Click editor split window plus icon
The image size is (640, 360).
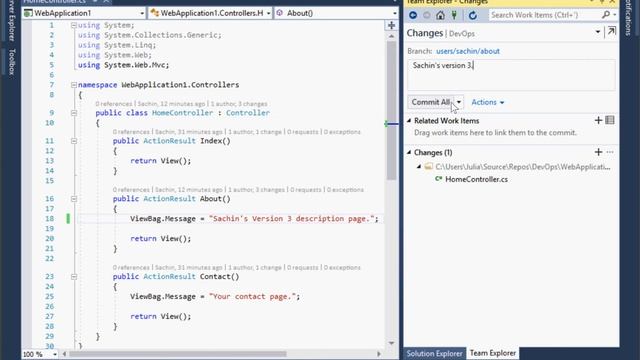point(391,25)
